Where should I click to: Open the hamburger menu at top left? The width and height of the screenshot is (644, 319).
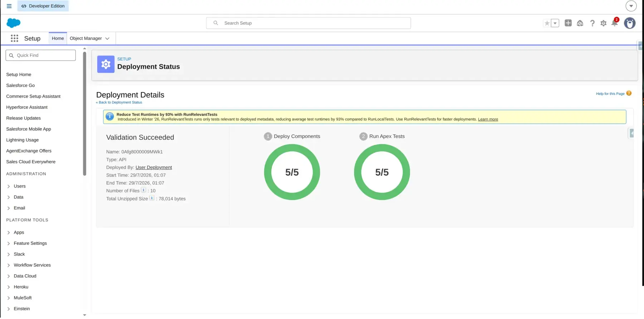coord(9,6)
